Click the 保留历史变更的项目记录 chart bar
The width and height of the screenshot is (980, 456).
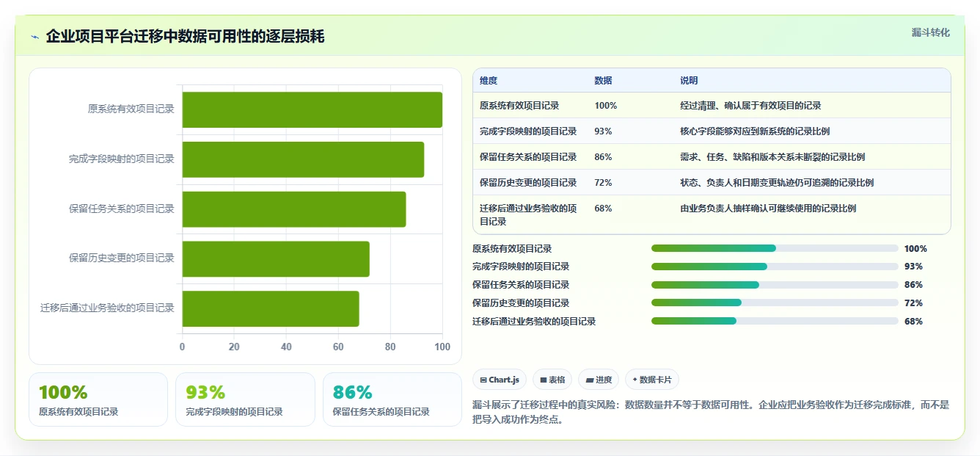tap(276, 258)
